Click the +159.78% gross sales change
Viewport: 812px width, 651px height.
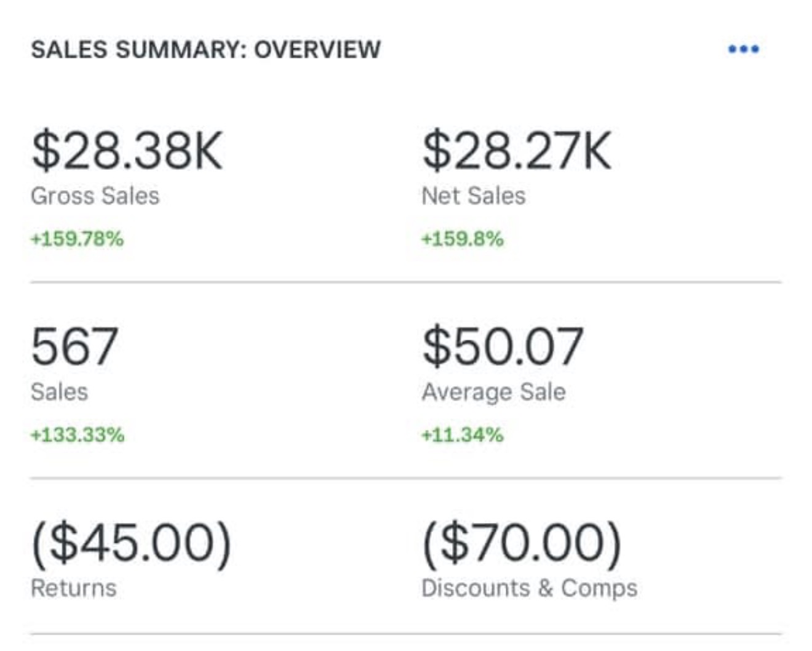coord(77,239)
